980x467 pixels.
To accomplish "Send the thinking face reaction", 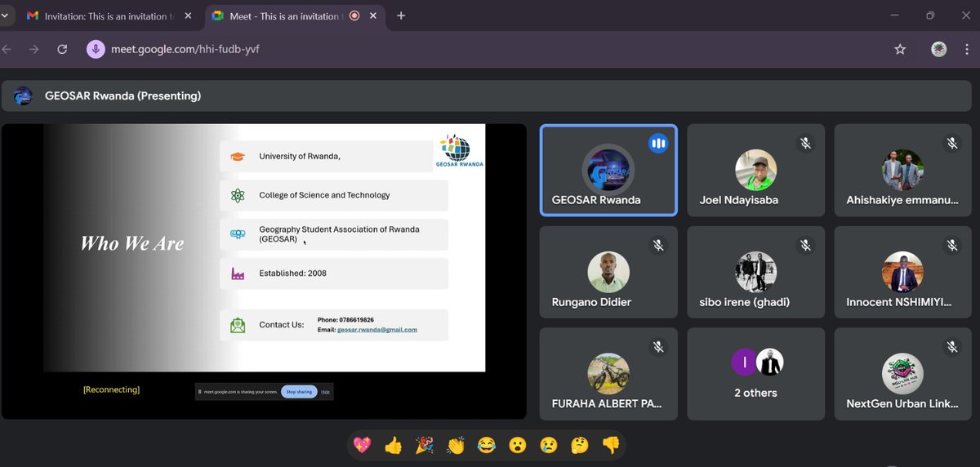I will click(580, 445).
